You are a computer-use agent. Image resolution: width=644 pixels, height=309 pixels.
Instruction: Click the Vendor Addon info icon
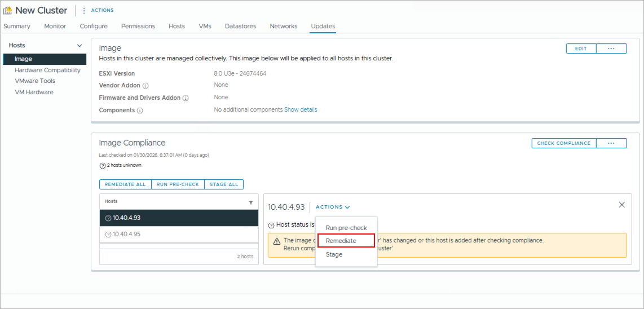(x=145, y=86)
